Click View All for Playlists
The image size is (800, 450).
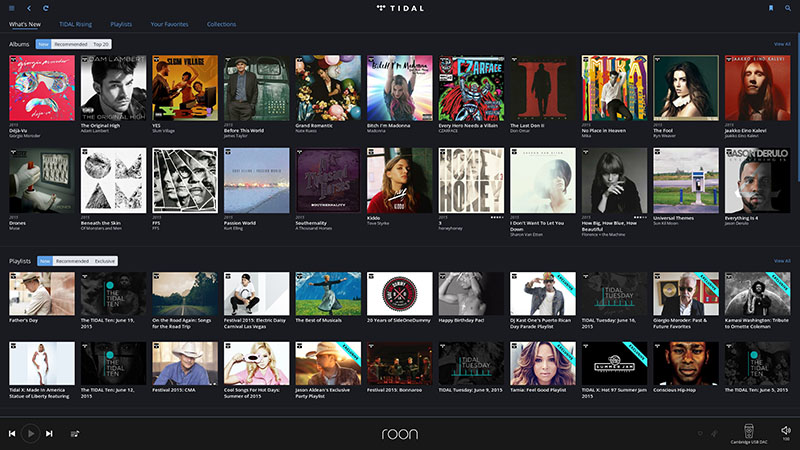782,261
